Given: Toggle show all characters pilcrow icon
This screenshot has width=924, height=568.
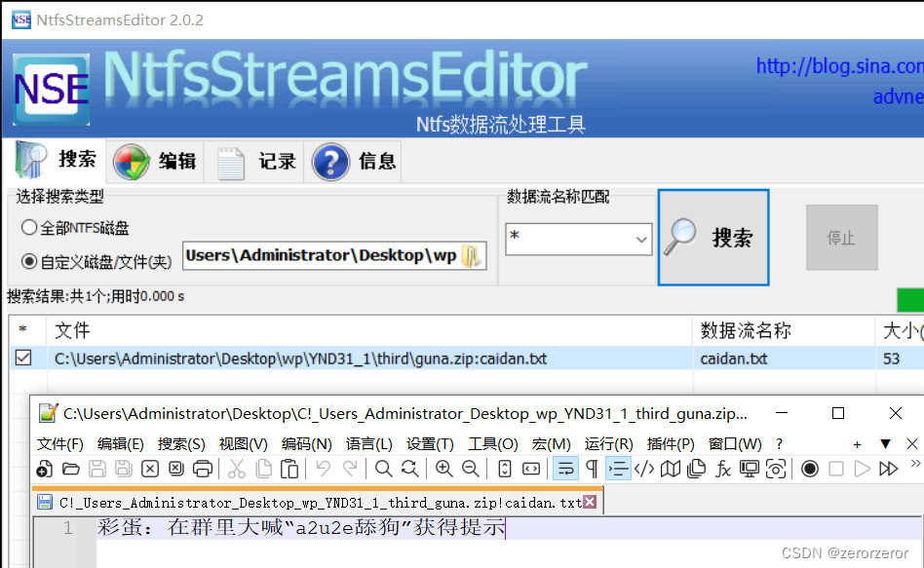Looking at the screenshot, I should click(x=592, y=469).
